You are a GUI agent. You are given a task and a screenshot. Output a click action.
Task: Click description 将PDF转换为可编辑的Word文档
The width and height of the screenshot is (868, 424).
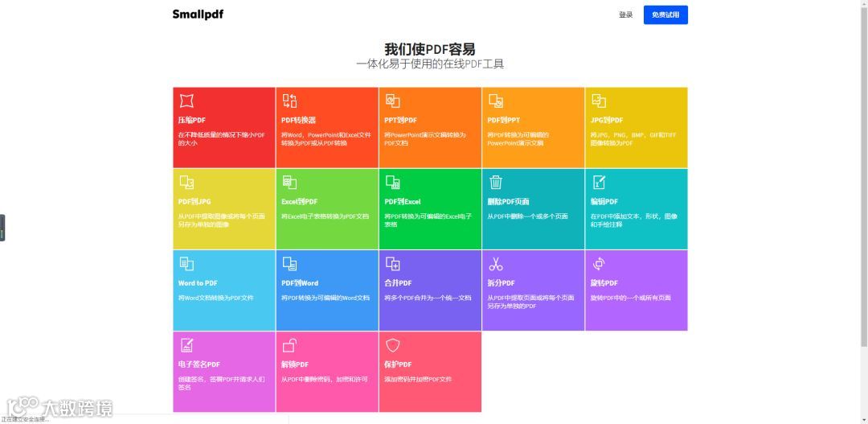325,298
